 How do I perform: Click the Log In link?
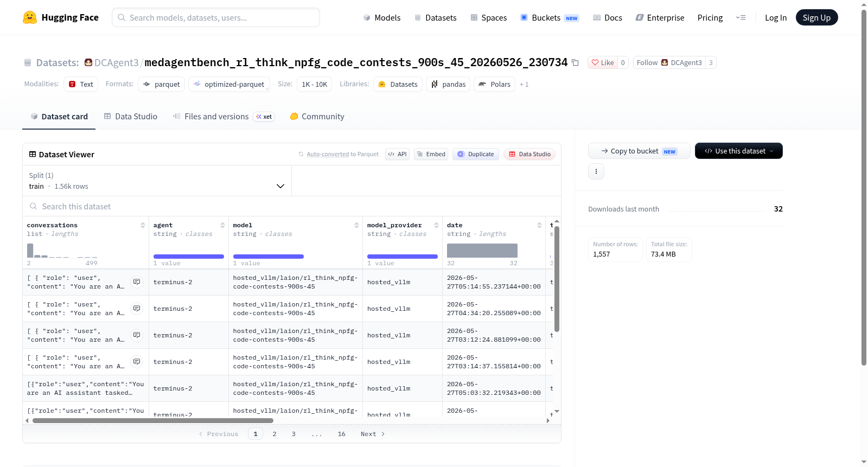pos(776,18)
